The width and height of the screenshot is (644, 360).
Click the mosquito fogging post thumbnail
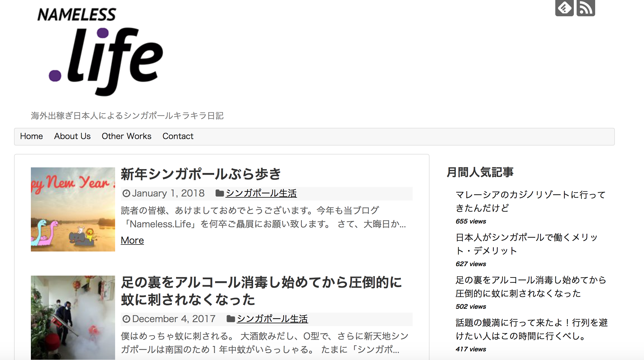click(x=73, y=318)
